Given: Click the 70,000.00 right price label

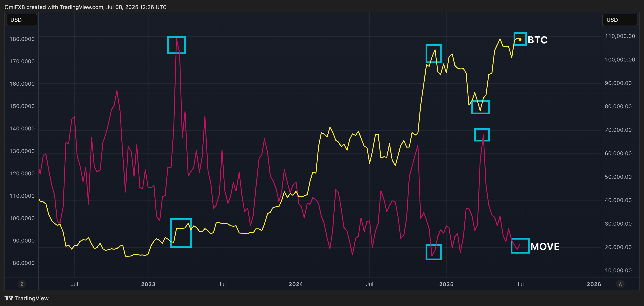Looking at the screenshot, I should click(618, 130).
